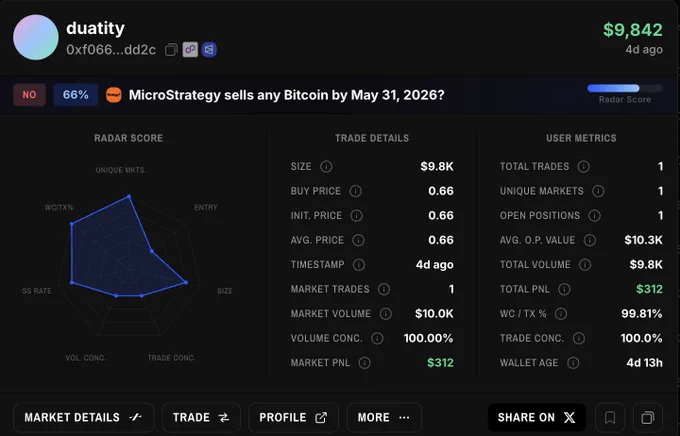
Task: Click the USER METRICS heading
Action: point(581,138)
